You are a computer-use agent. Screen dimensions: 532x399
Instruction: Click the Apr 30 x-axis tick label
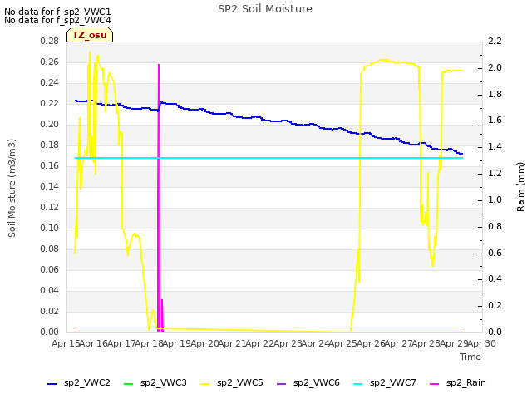[482, 343]
